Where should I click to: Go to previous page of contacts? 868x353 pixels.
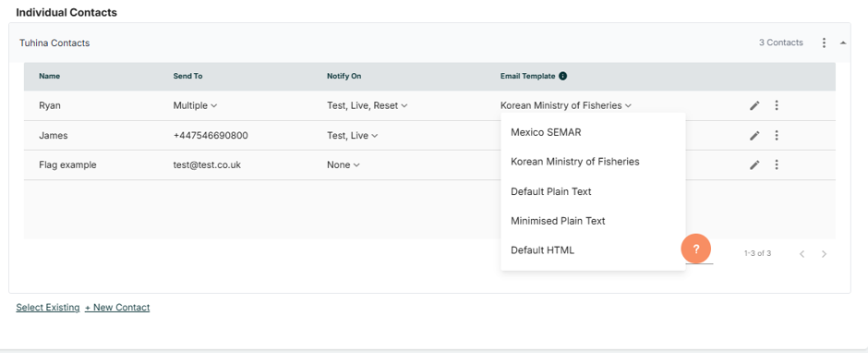(x=802, y=254)
